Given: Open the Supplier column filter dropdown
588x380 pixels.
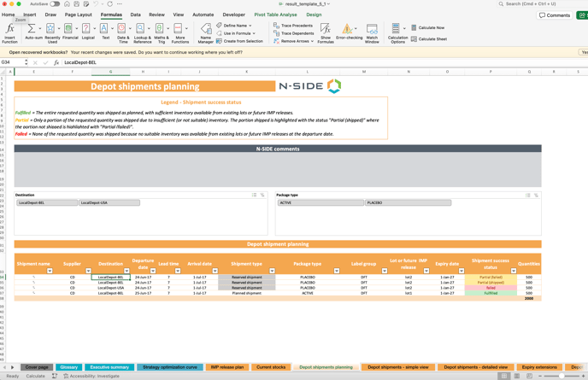Looking at the screenshot, I should tap(88, 271).
